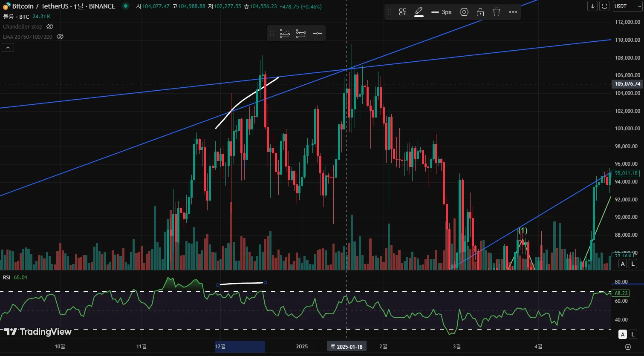Open the USDT currency dropdown

point(628,6)
